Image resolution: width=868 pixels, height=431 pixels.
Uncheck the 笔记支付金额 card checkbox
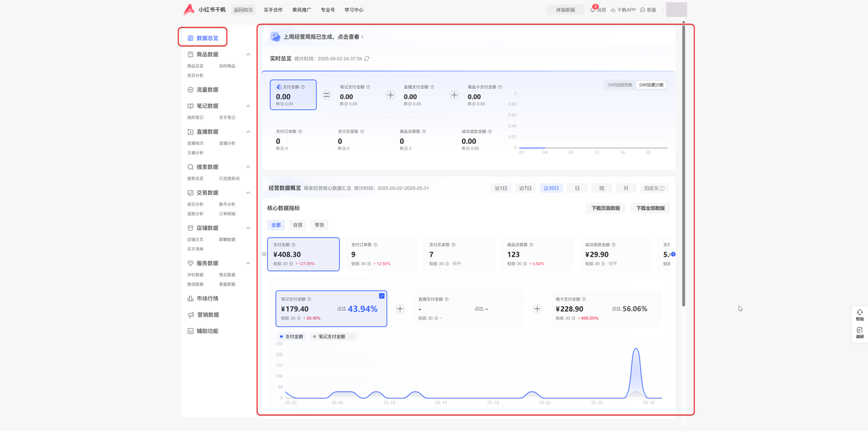pos(382,296)
